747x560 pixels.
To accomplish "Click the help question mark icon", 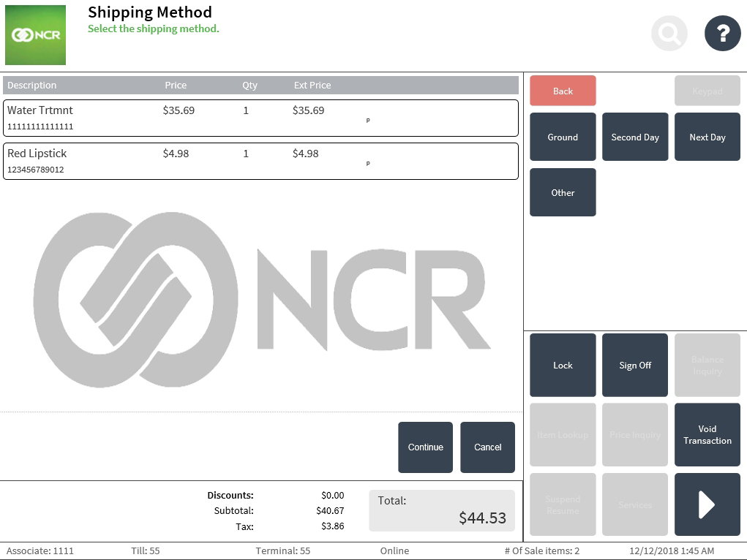I will click(x=722, y=33).
